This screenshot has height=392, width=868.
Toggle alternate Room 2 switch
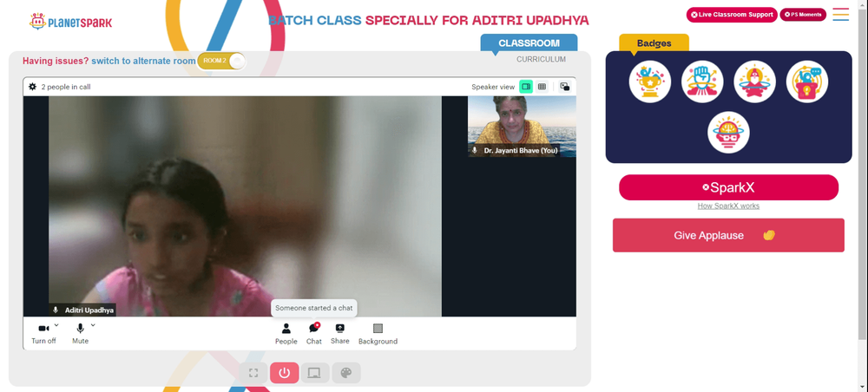pos(220,61)
